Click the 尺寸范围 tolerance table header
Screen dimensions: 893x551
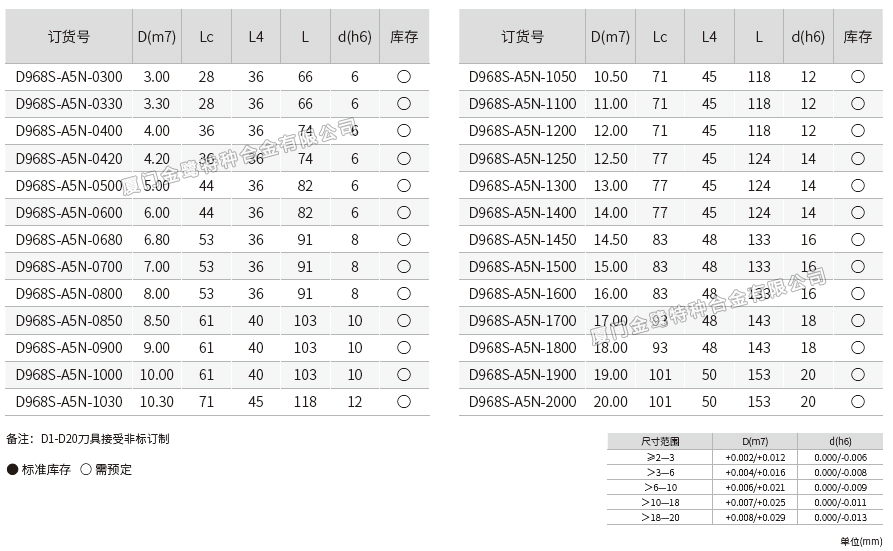pos(660,441)
